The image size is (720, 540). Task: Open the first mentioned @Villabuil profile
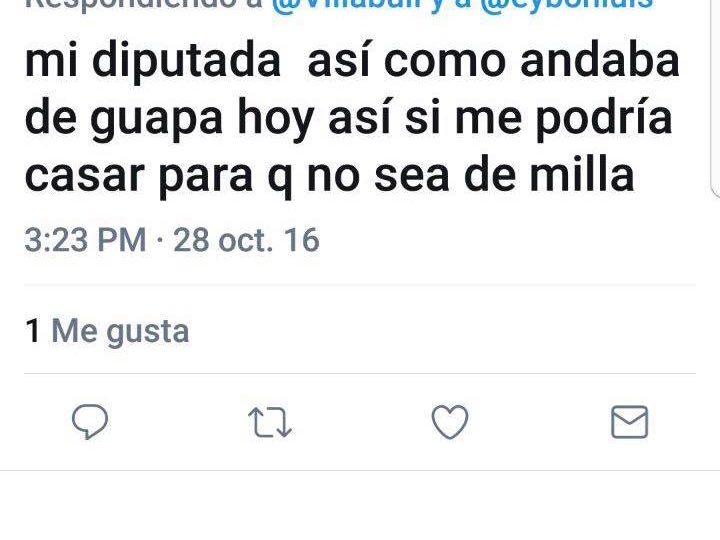click(x=350, y=5)
